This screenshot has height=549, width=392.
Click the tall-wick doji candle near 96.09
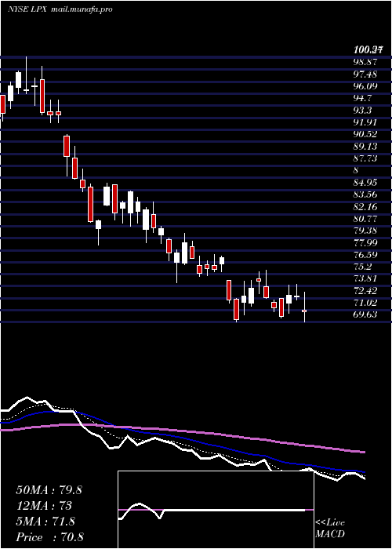[26, 75]
